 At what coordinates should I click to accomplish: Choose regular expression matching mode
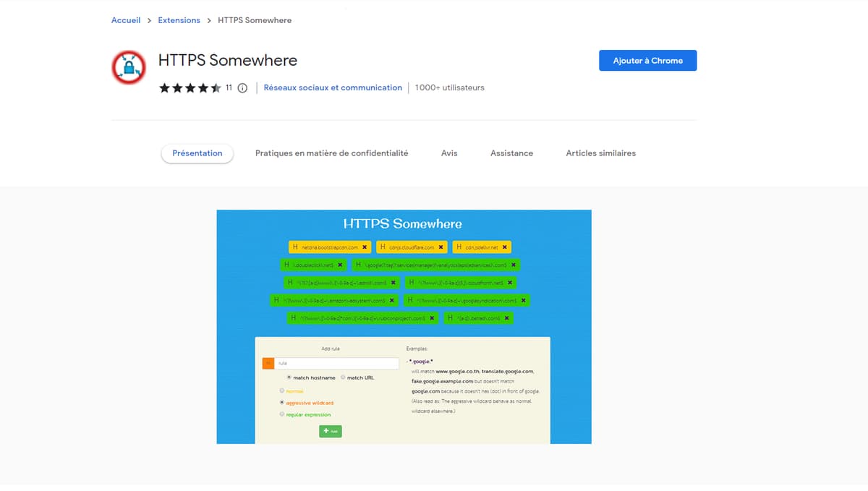point(281,414)
